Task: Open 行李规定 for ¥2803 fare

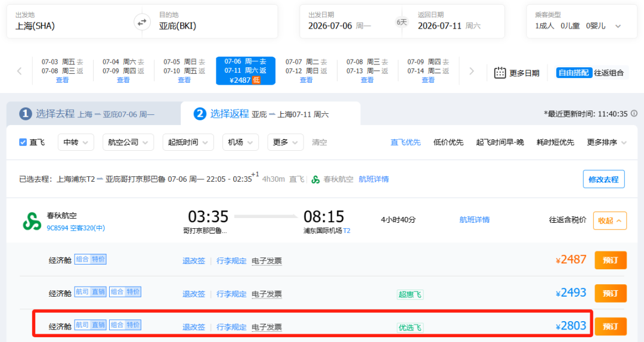Action: [x=231, y=327]
